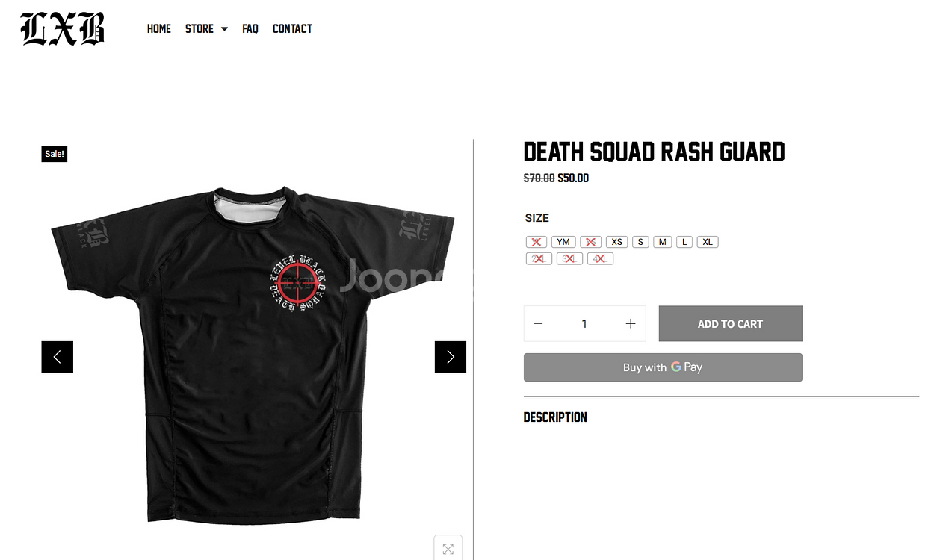
Task: Add the rash guard to cart
Action: click(730, 324)
